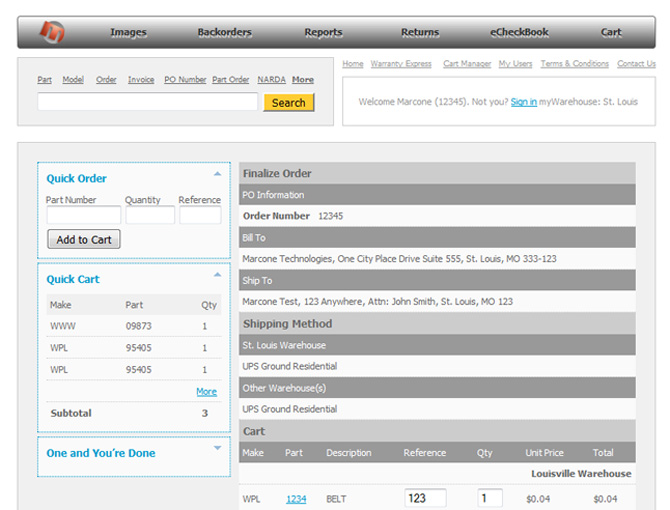The image size is (670, 510).
Task: Collapse the Quick Order panel
Action: pos(217,174)
